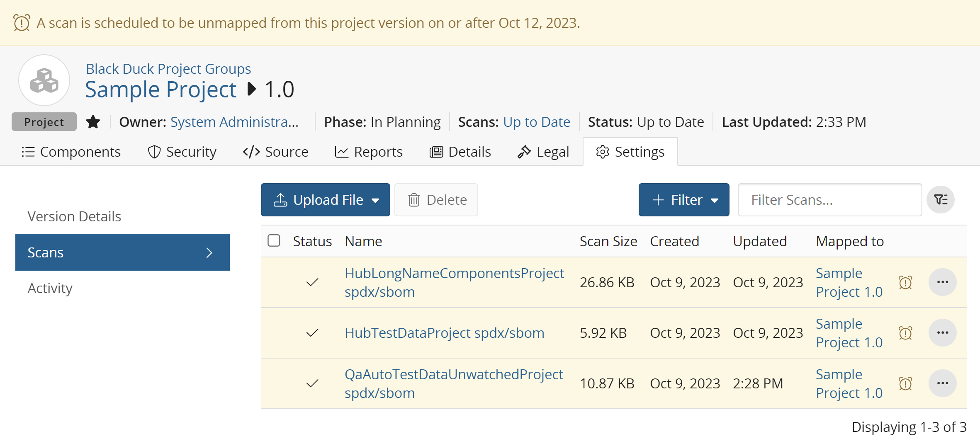Open advanced filter options icon button

(x=940, y=200)
